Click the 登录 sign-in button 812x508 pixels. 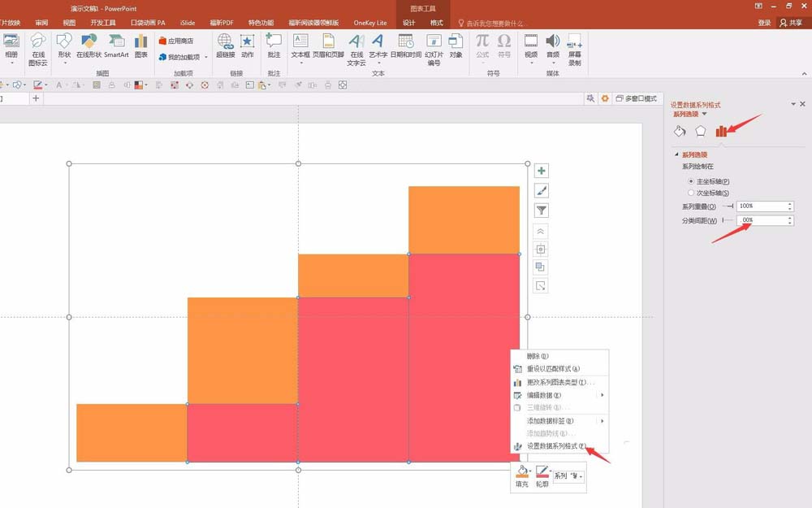(x=764, y=23)
